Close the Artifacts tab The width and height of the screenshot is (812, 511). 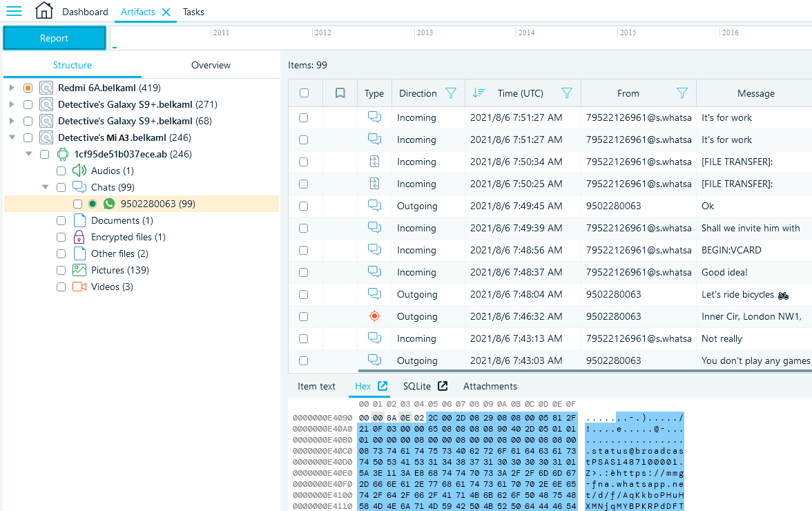click(166, 12)
